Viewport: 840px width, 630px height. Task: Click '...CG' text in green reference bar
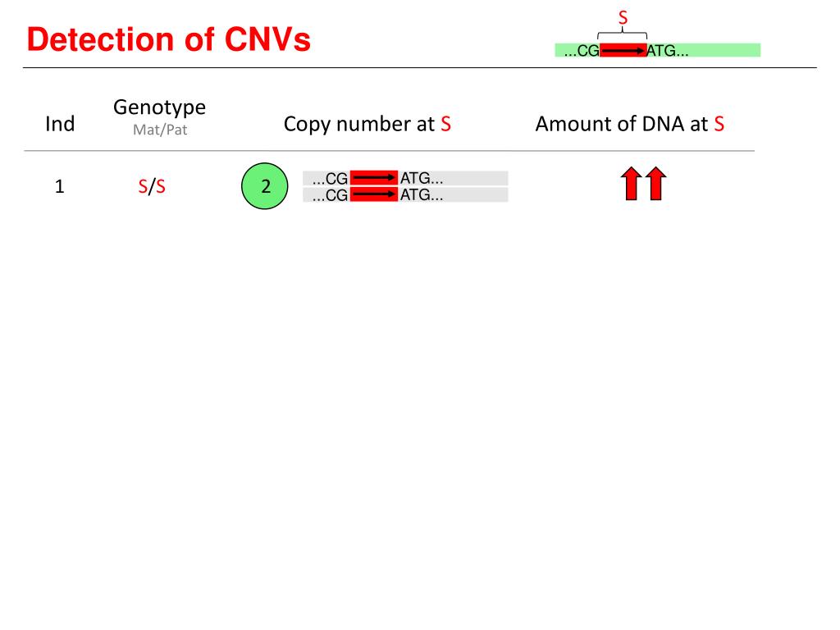(x=582, y=51)
